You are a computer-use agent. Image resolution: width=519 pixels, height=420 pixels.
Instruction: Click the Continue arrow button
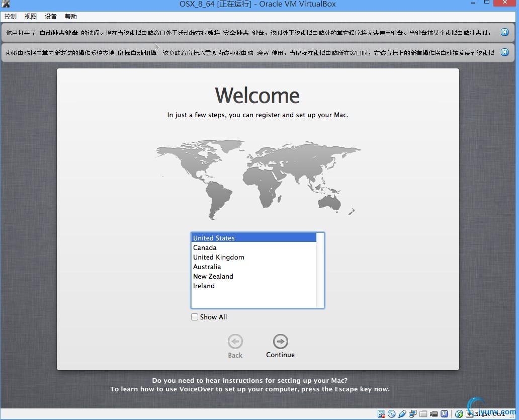point(280,342)
